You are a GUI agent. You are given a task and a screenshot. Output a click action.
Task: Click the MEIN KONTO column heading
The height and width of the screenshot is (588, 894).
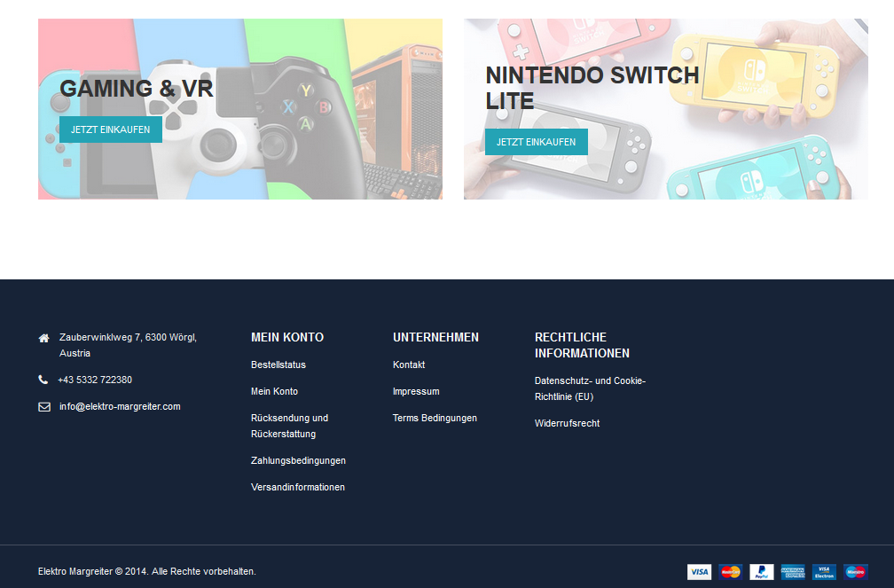pos(287,337)
